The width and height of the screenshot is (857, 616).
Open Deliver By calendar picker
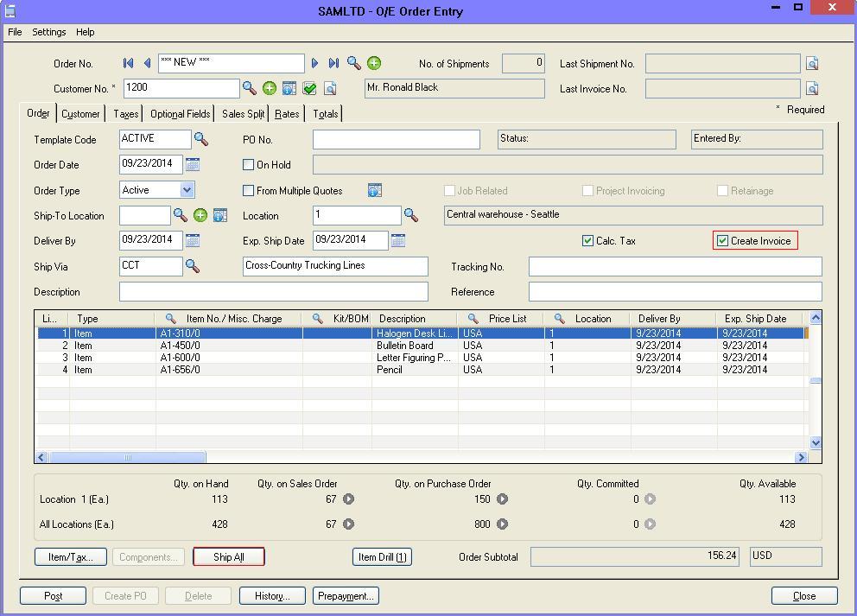tap(193, 239)
